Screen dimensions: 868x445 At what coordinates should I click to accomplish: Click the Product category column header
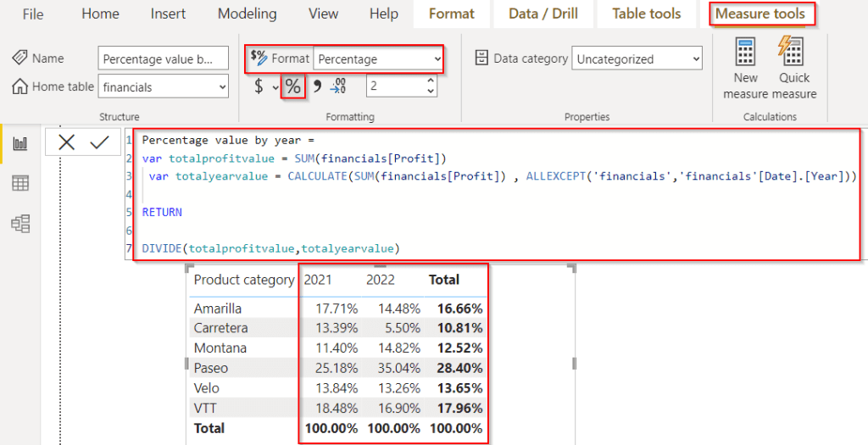[x=244, y=280]
